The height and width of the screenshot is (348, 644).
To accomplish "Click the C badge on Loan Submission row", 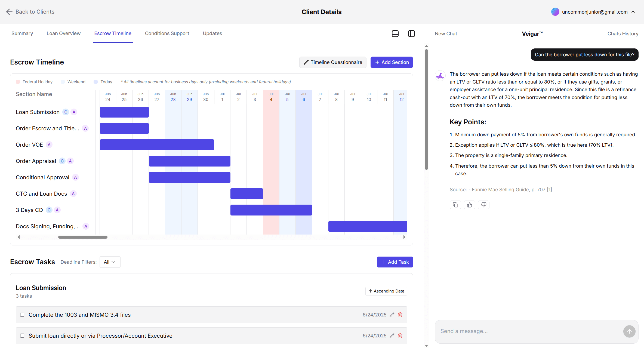I will [x=66, y=112].
